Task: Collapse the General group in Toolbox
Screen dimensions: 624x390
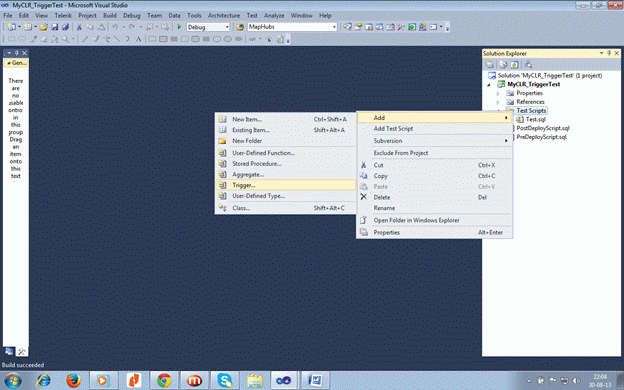Action: [9, 63]
